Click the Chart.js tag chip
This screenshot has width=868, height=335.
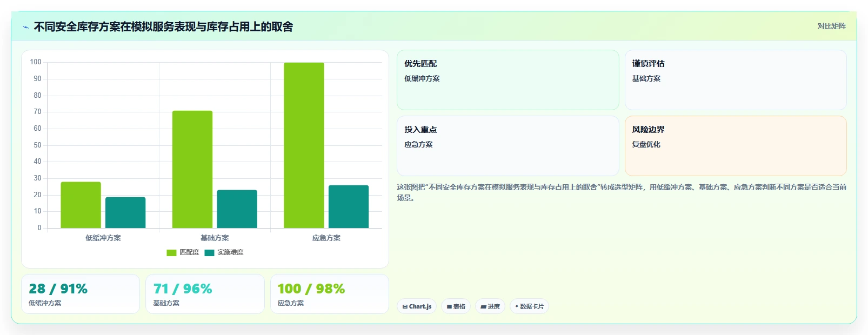tap(417, 306)
